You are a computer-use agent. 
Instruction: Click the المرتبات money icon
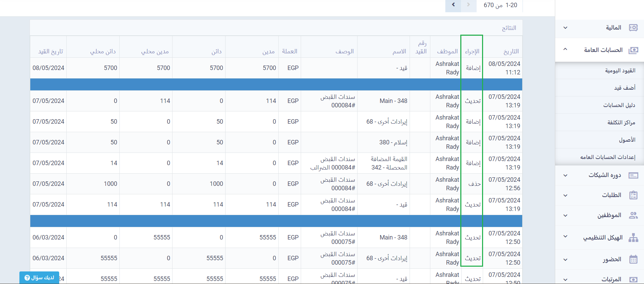coord(633,279)
